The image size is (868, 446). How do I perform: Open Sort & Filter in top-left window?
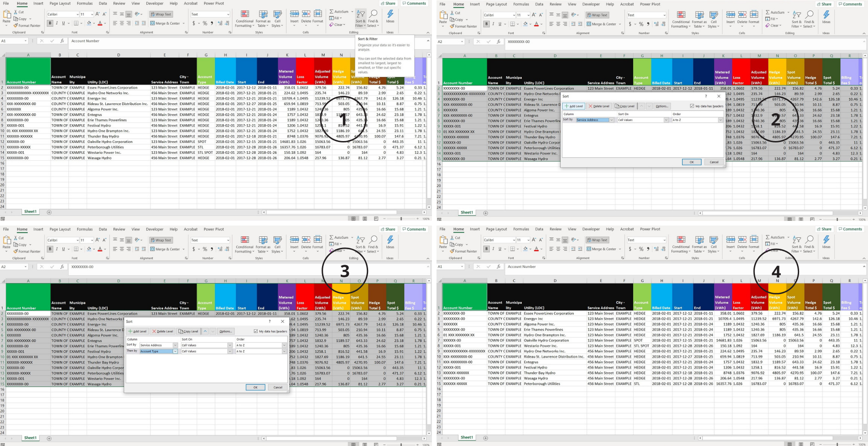[x=360, y=19]
